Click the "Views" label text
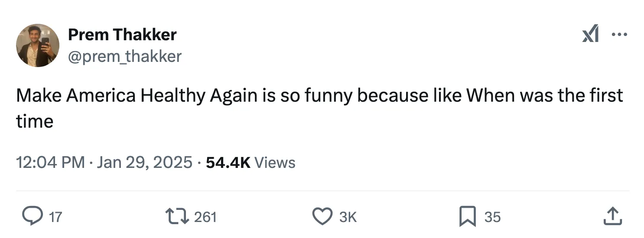 click(275, 163)
